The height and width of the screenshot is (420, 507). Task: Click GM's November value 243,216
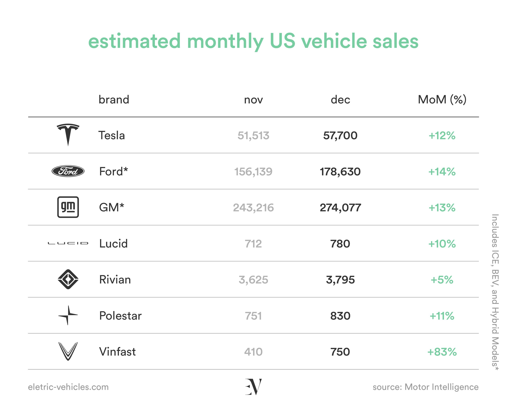pos(253,207)
